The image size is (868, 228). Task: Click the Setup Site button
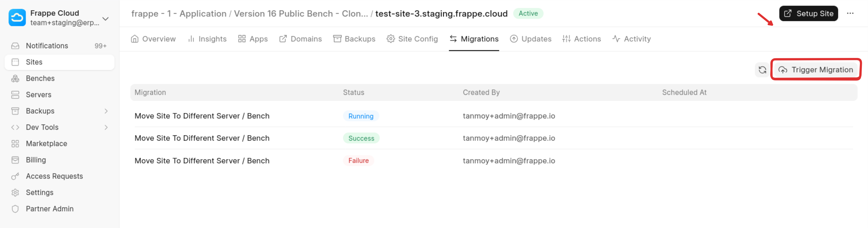pos(808,13)
